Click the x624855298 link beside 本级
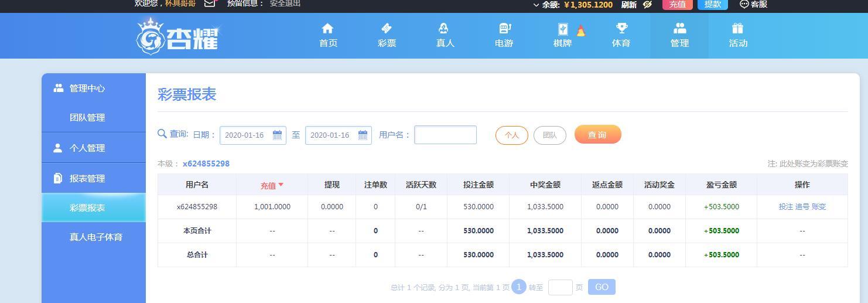868x303 pixels. [x=206, y=164]
